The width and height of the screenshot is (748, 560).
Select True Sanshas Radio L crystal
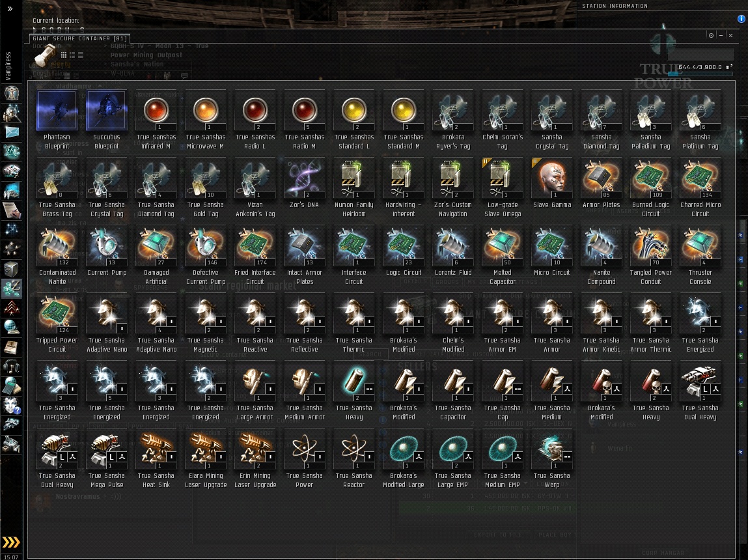tap(255, 120)
